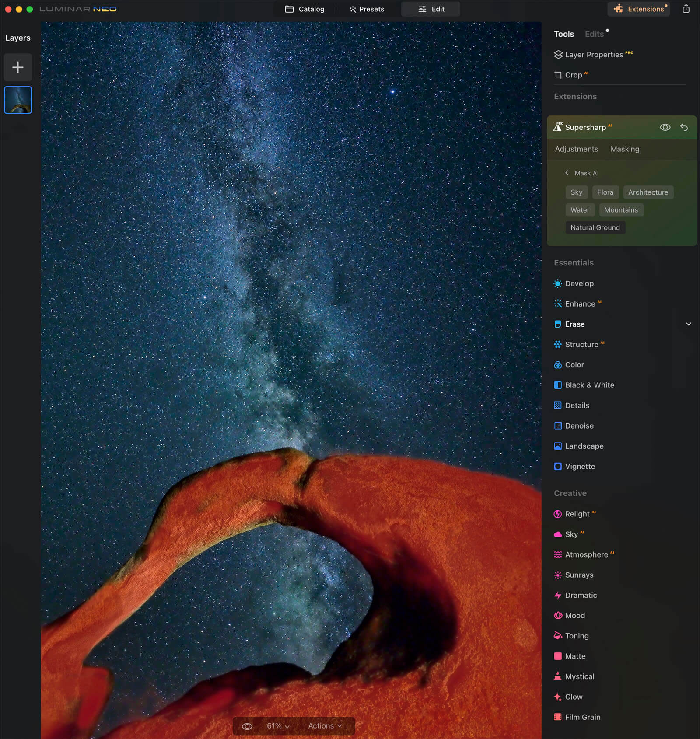The image size is (700, 739).
Task: Switch to the Catalog tab
Action: pyautogui.click(x=304, y=9)
